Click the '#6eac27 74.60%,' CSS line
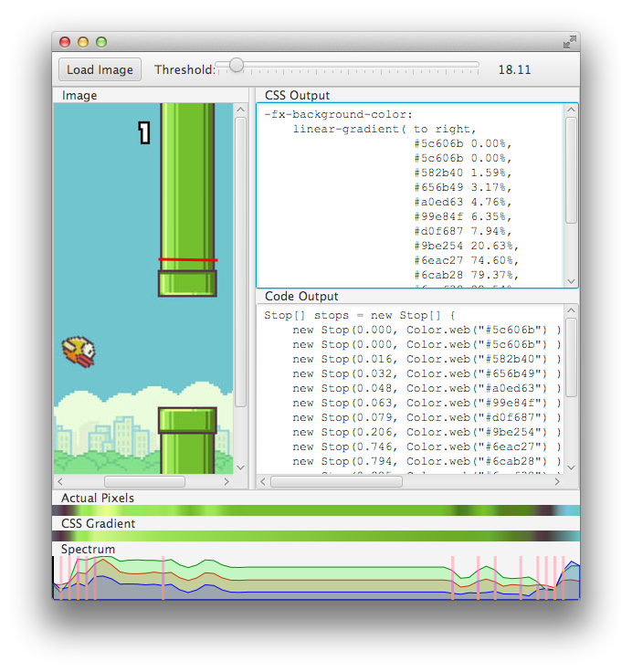The width and height of the screenshot is (632, 672). [x=466, y=260]
